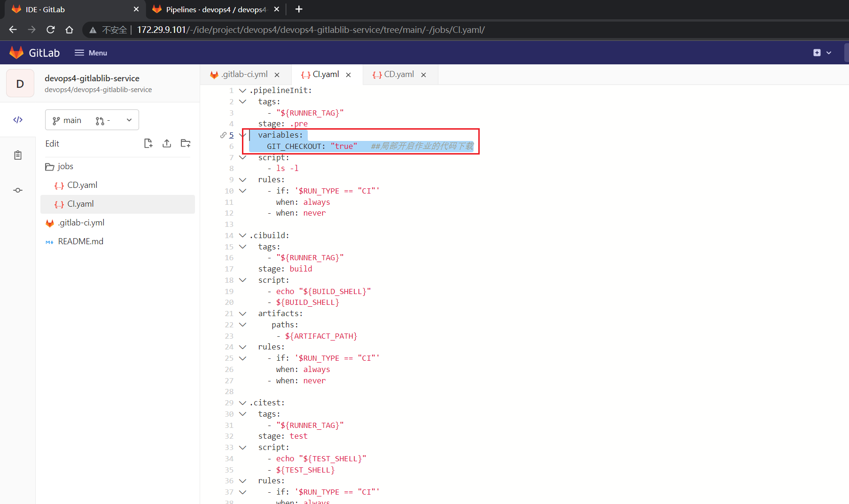Collapse the .pipelineInit block on line 1

pos(242,90)
